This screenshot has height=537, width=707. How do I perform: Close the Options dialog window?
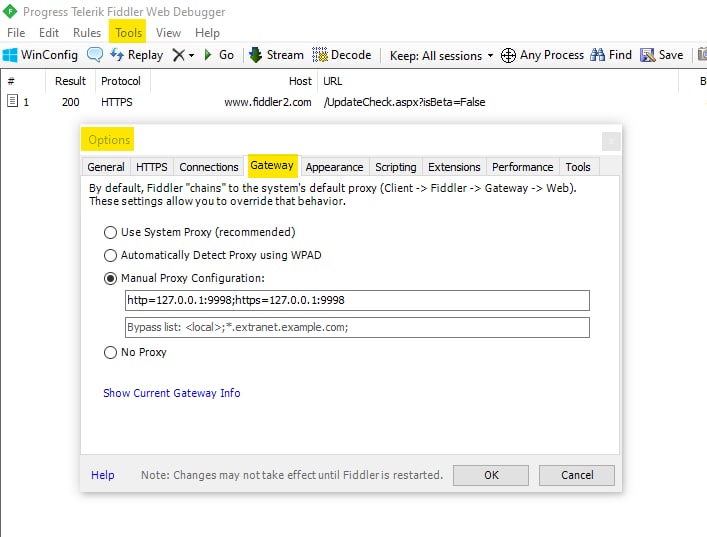pos(611,142)
